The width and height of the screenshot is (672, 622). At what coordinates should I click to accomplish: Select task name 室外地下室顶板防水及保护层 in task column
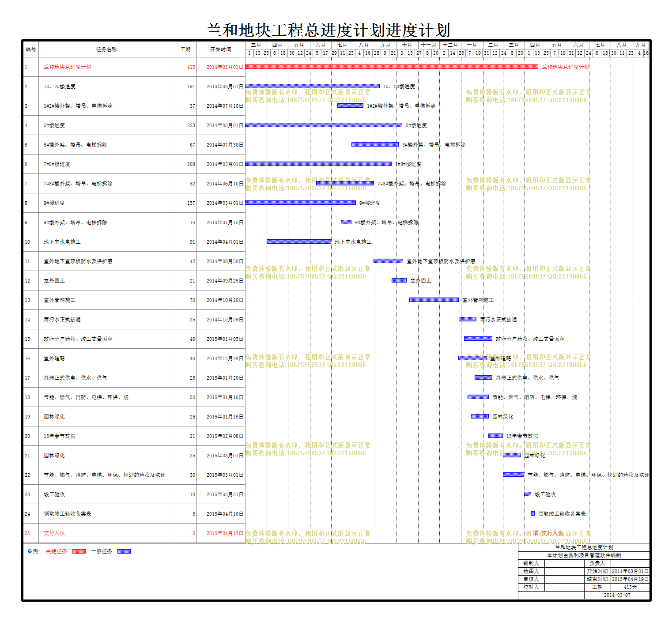click(x=78, y=261)
